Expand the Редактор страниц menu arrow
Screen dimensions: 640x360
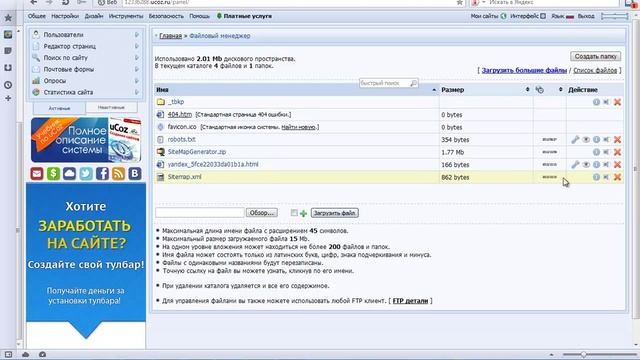137,46
